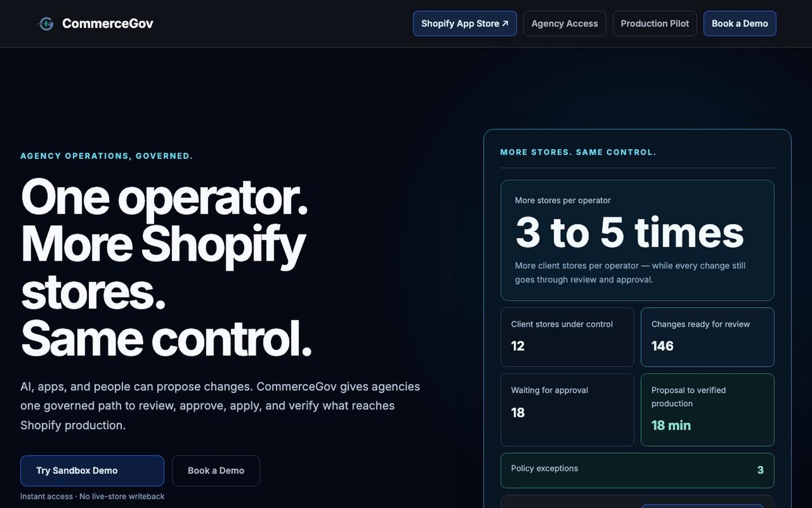Click 'Instant access · No live-store writeback' note
812x508 pixels.
click(92, 496)
